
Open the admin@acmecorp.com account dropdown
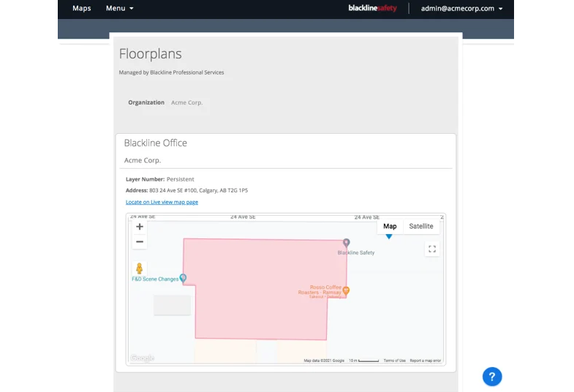(x=462, y=9)
